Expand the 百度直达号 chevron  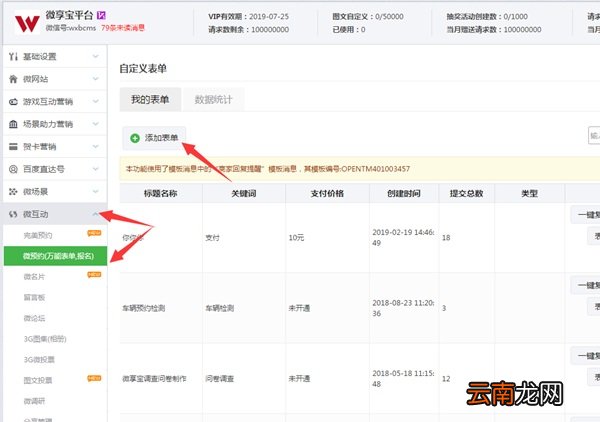coord(96,169)
